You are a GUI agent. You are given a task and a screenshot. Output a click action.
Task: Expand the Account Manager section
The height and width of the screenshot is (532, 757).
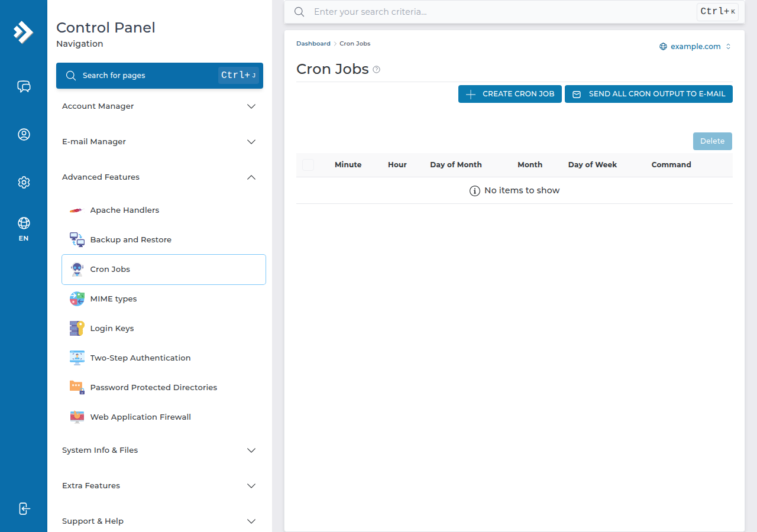pos(160,106)
